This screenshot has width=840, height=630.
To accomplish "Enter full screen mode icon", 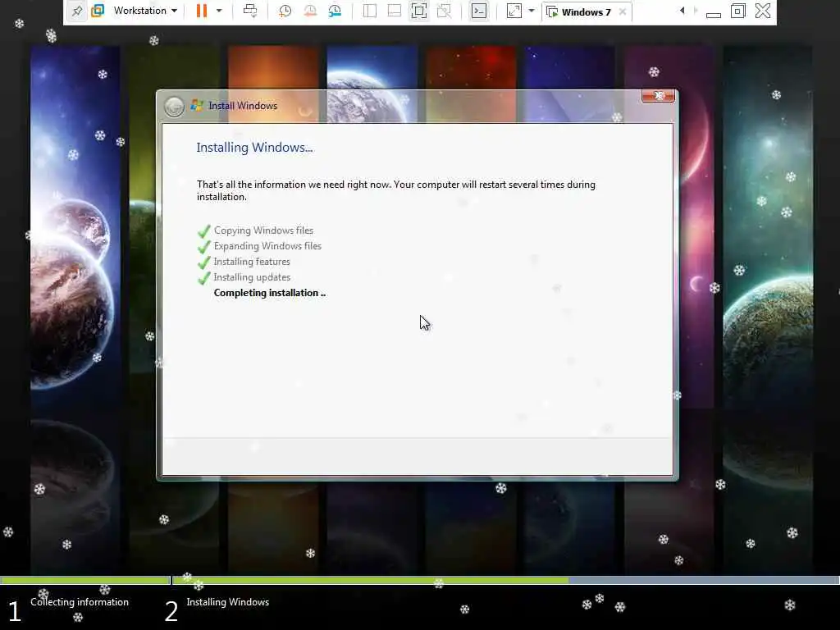I will [419, 11].
